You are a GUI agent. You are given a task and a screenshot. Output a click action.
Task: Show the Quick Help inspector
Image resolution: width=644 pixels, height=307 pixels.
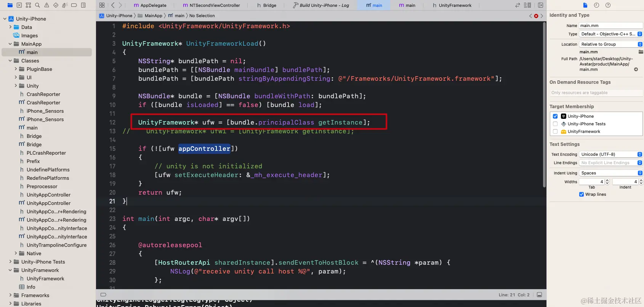pos(608,5)
